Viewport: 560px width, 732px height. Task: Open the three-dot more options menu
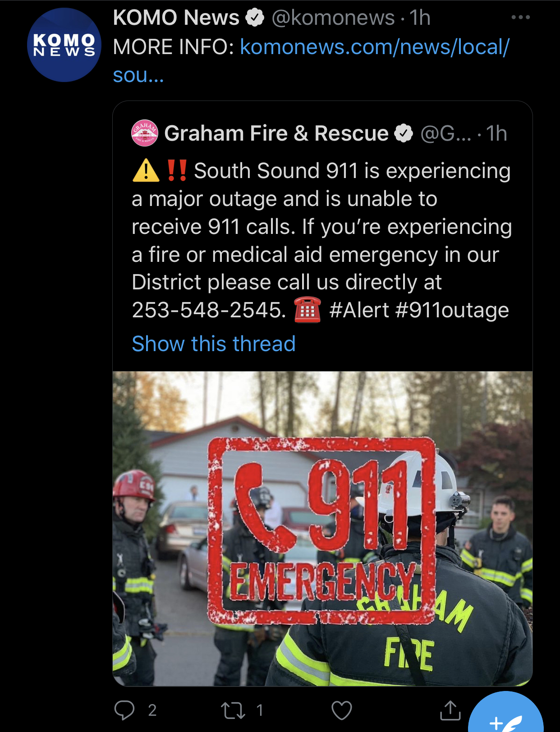520,18
